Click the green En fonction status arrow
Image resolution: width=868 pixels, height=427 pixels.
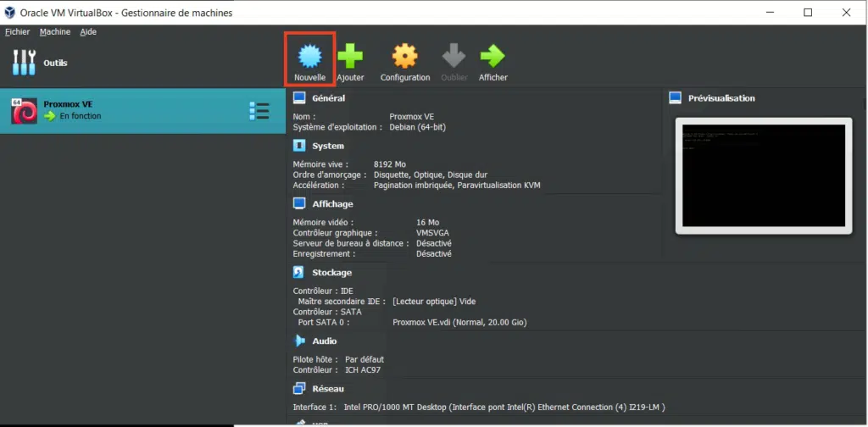click(50, 116)
